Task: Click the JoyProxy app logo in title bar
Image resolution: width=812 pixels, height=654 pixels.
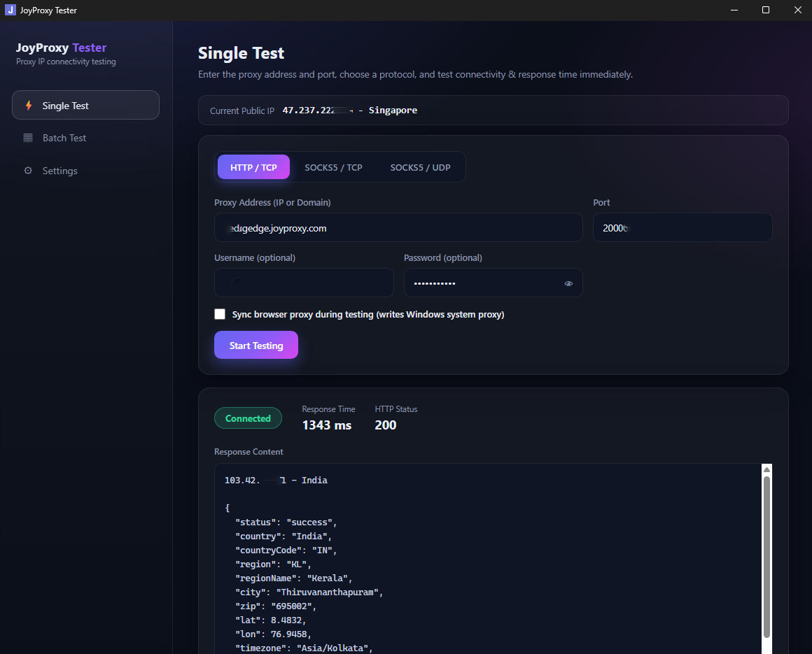Action: (10, 10)
